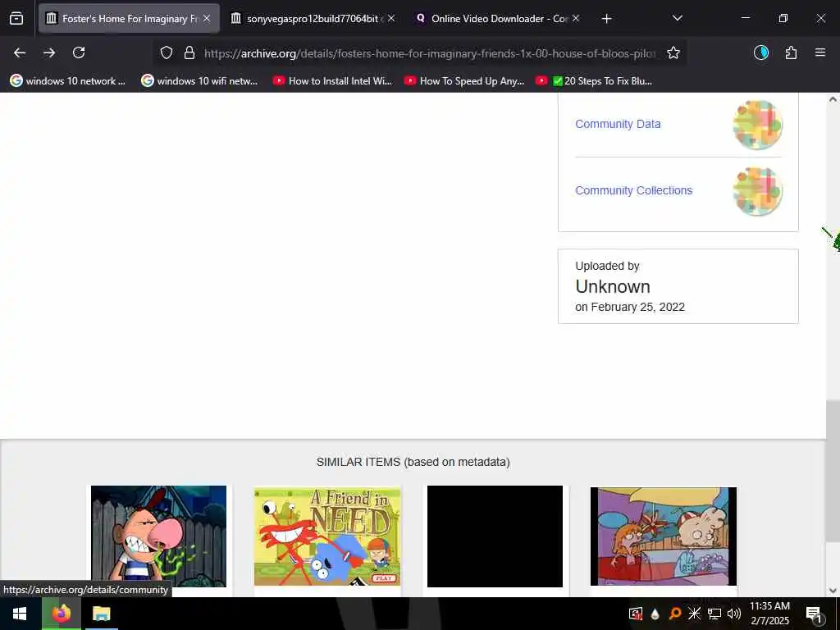Go forward with the forward arrow button
This screenshot has height=630, width=840.
(49, 52)
